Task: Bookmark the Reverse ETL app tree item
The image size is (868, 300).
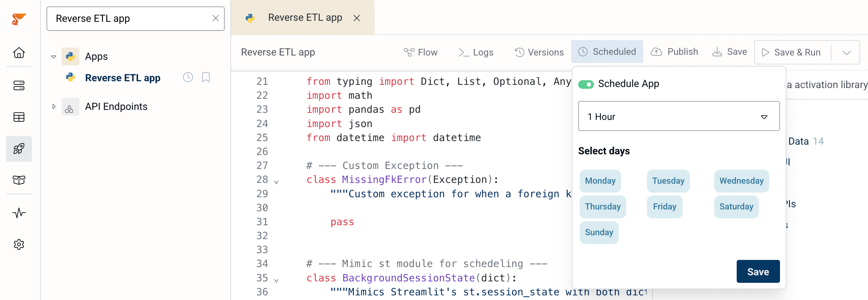Action: coord(206,77)
